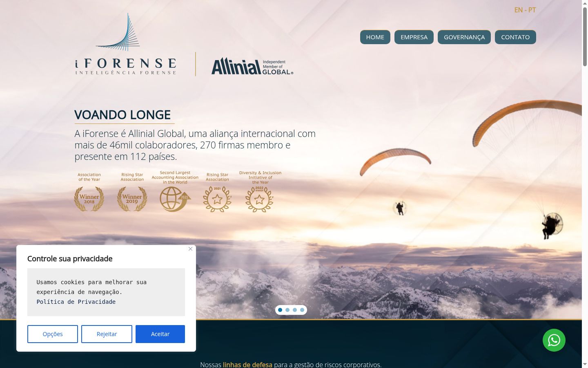Click the 2022 Diversity & Inclusion badge
Image resolution: width=588 pixels, height=368 pixels.
(x=259, y=199)
